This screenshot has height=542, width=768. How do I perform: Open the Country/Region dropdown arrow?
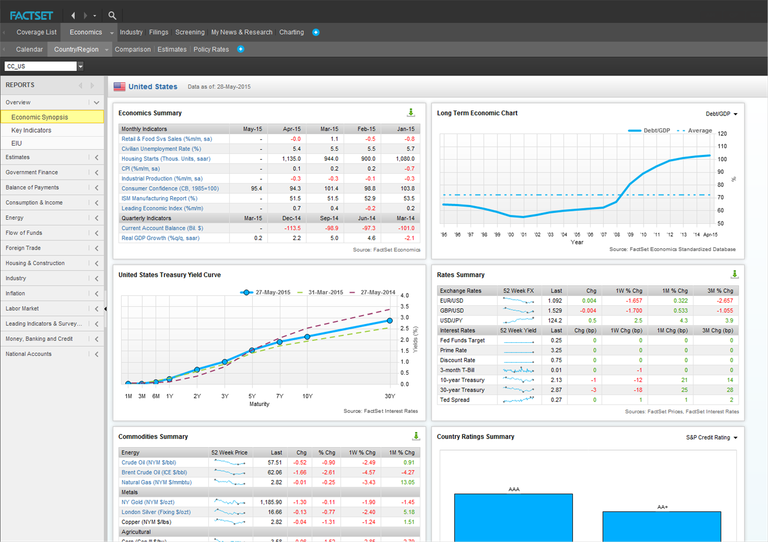pyautogui.click(x=106, y=49)
